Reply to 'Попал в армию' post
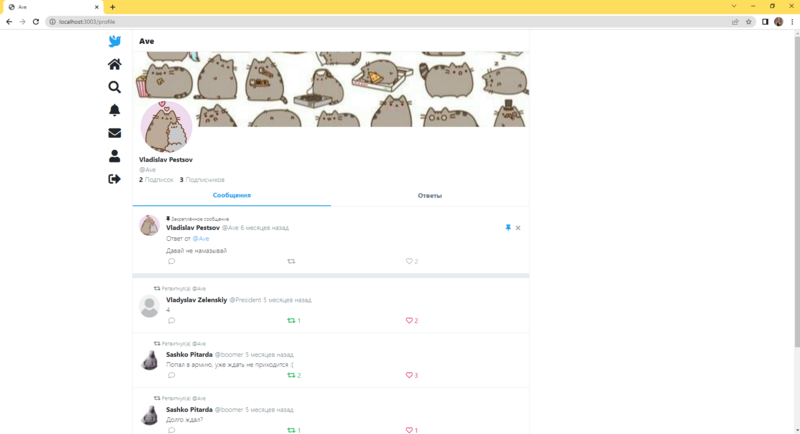Screen dimensions: 800x434 (171, 375)
